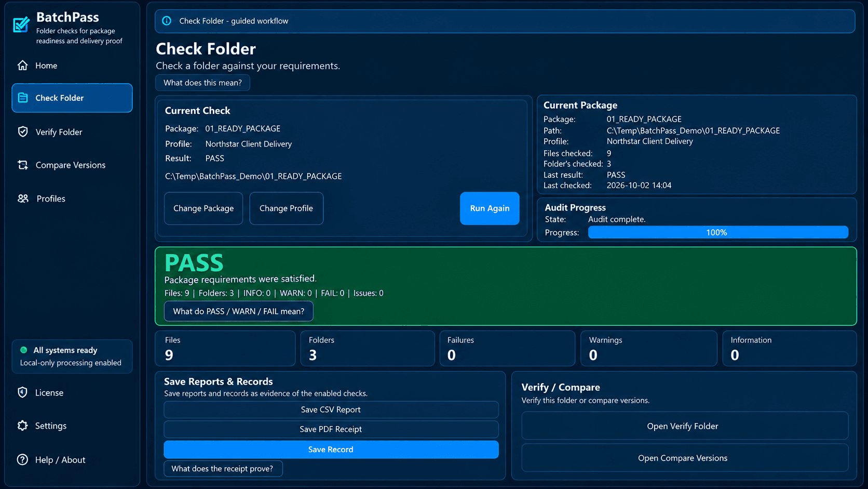Click the Help question mark icon
The width and height of the screenshot is (868, 489).
coord(22,460)
